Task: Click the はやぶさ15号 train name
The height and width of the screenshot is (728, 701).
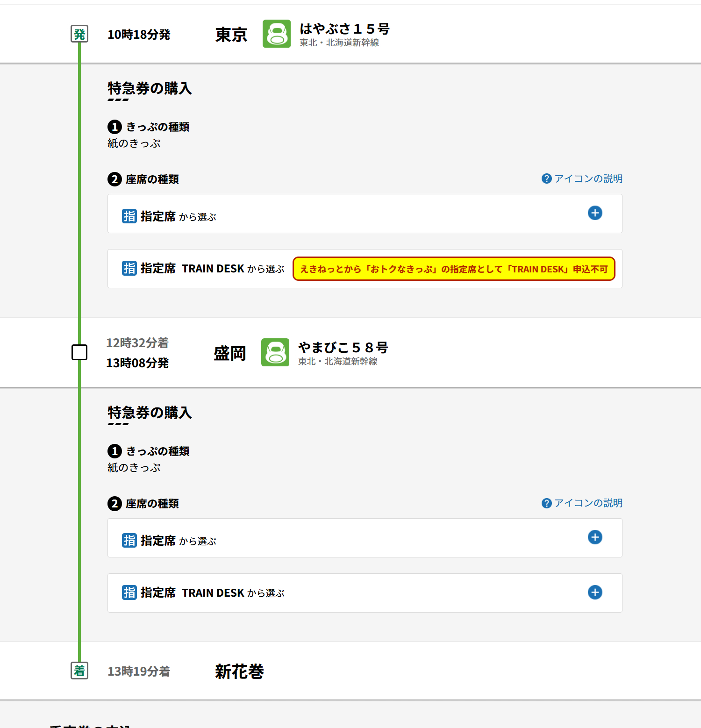Action: pyautogui.click(x=344, y=29)
